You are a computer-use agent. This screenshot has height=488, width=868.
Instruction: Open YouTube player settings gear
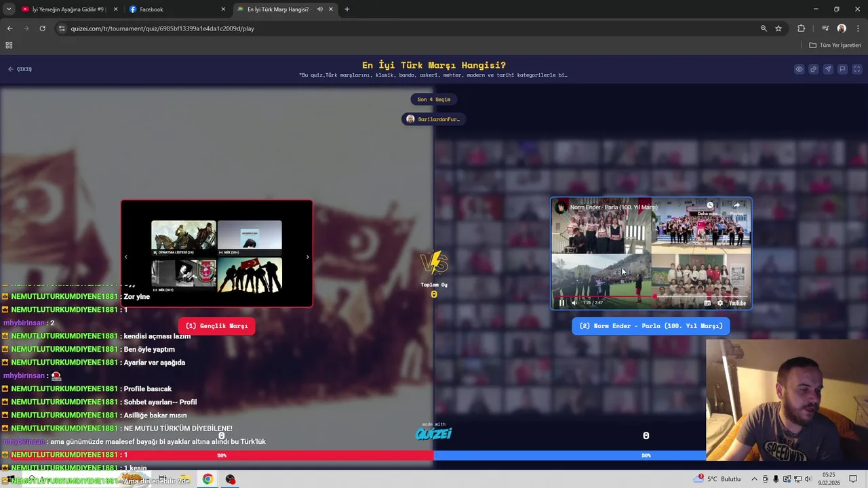coord(720,303)
